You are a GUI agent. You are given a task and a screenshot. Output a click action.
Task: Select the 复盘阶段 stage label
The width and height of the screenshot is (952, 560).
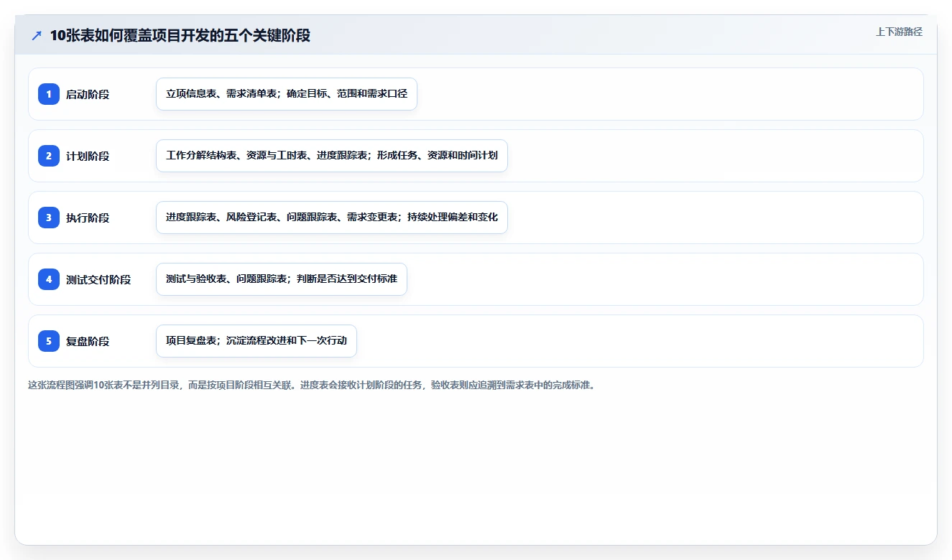pyautogui.click(x=88, y=341)
